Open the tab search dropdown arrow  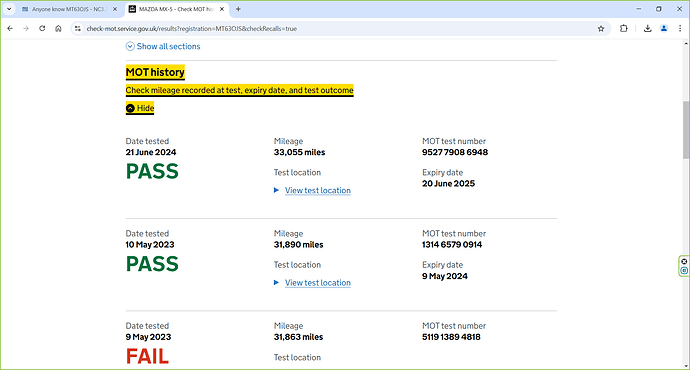(x=9, y=9)
